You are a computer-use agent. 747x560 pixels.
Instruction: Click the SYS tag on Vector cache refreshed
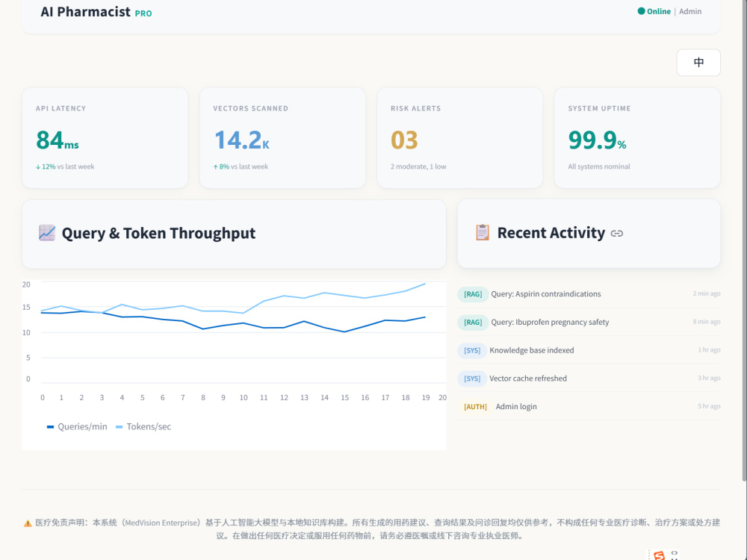[x=472, y=379]
